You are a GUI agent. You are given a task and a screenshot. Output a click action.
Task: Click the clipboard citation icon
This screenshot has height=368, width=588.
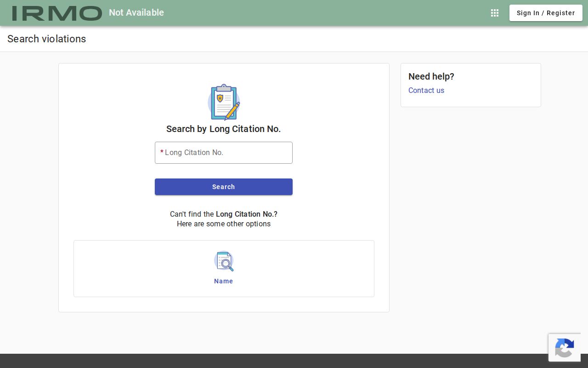pyautogui.click(x=224, y=102)
